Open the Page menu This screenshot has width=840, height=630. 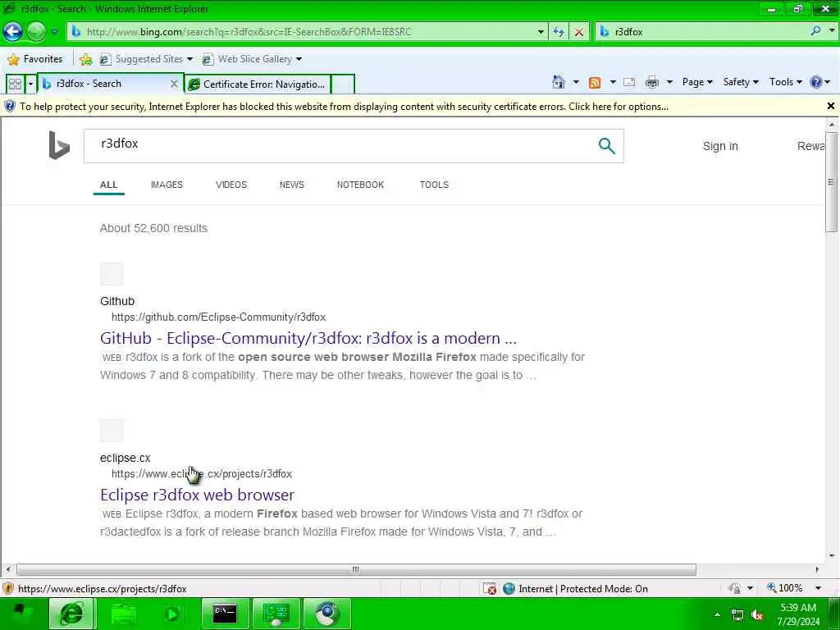coord(697,82)
